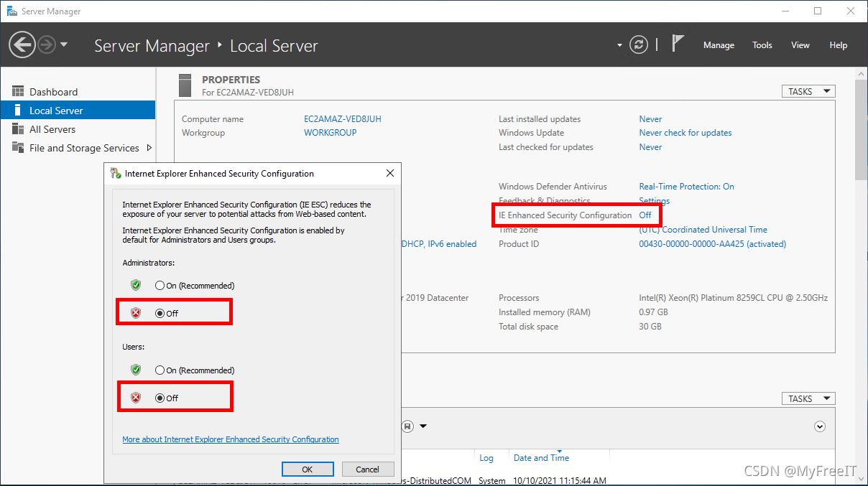The width and height of the screenshot is (868, 486).
Task: Click the Product ID activated link
Action: pyautogui.click(x=713, y=244)
